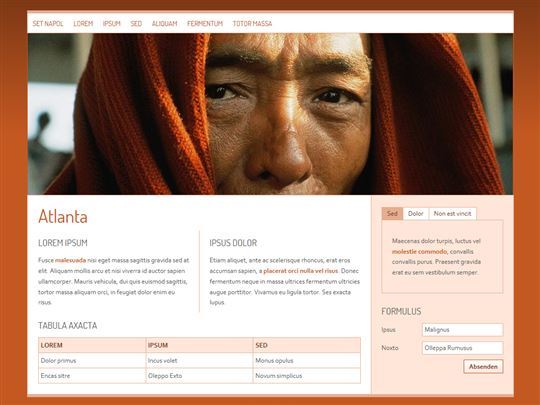The image size is (540, 405).
Task: Open the SED navigation item
Action: tap(136, 23)
